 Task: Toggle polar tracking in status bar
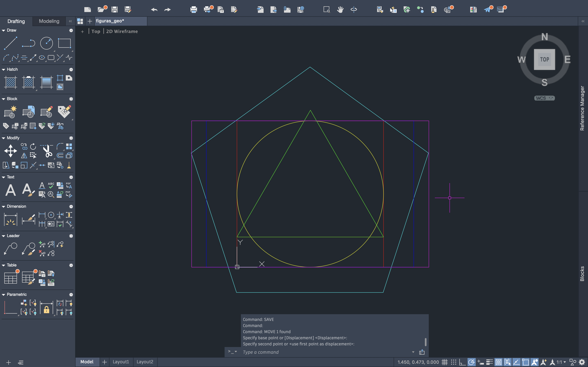coord(471,362)
